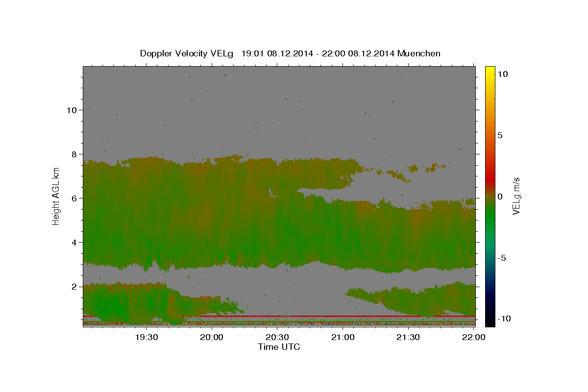The width and height of the screenshot is (588, 392).
Task: Click the colorbar tick label '-10'
Action: coord(504,319)
